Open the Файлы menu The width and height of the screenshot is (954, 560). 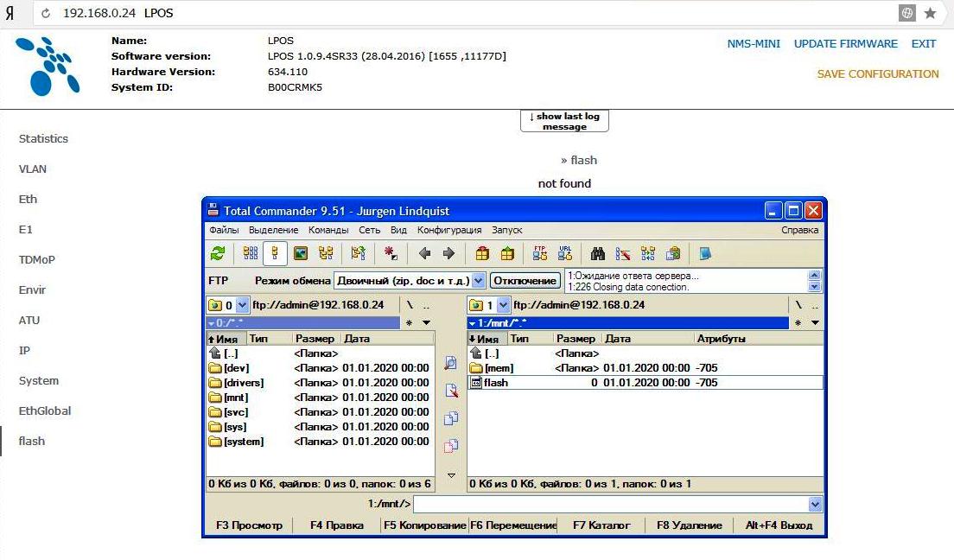[224, 230]
